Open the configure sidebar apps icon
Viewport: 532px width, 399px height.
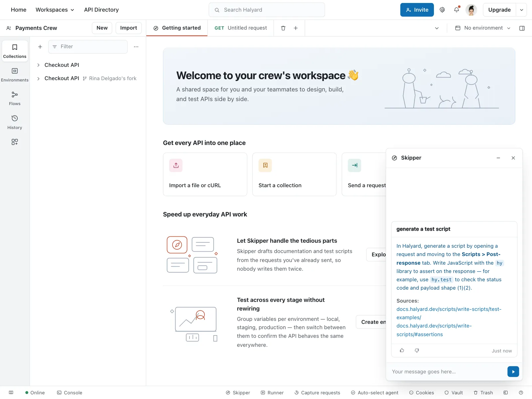pos(15,142)
